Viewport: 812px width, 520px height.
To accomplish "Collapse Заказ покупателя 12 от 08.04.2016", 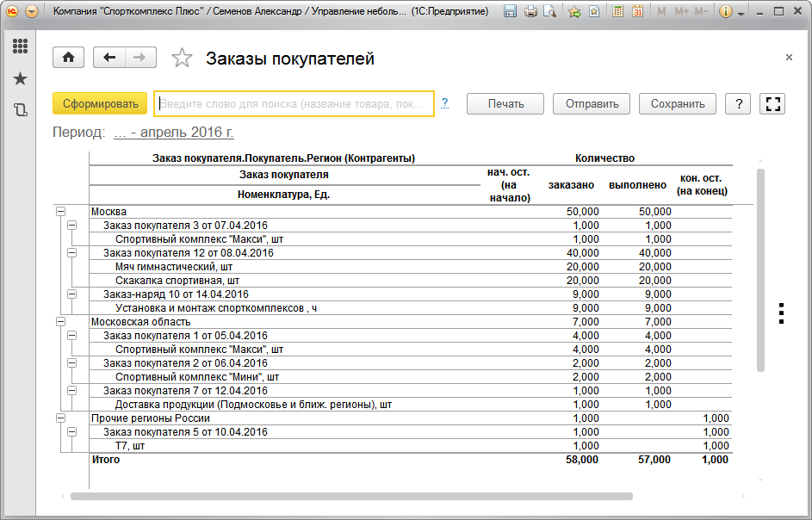I will 72,252.
